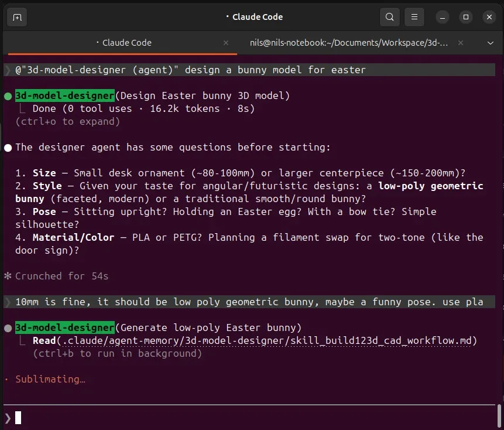
Task: Close the terminal window
Action: [489, 17]
